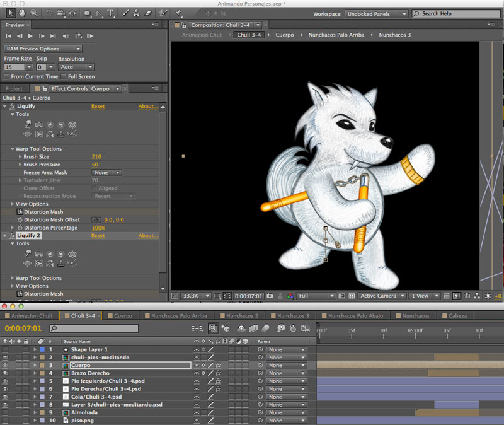Select Liquify Twirl Clockwise tool
Screen dimensions: 504x425
(50, 124)
